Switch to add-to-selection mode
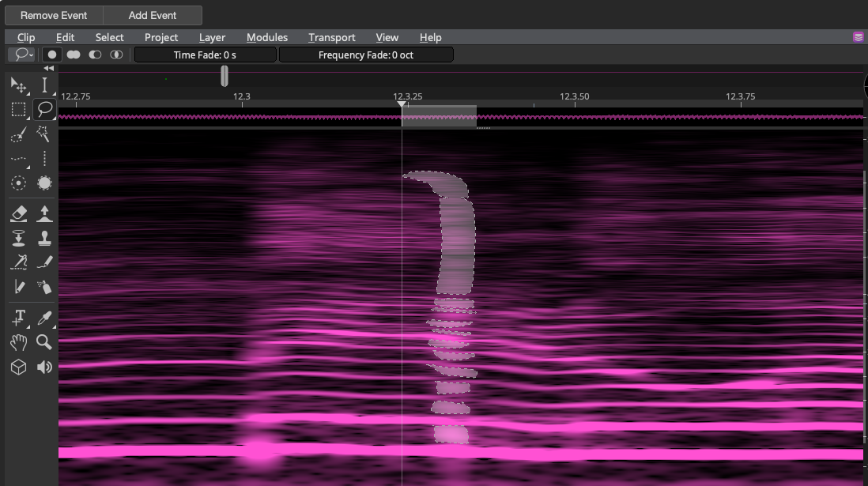 click(74, 55)
